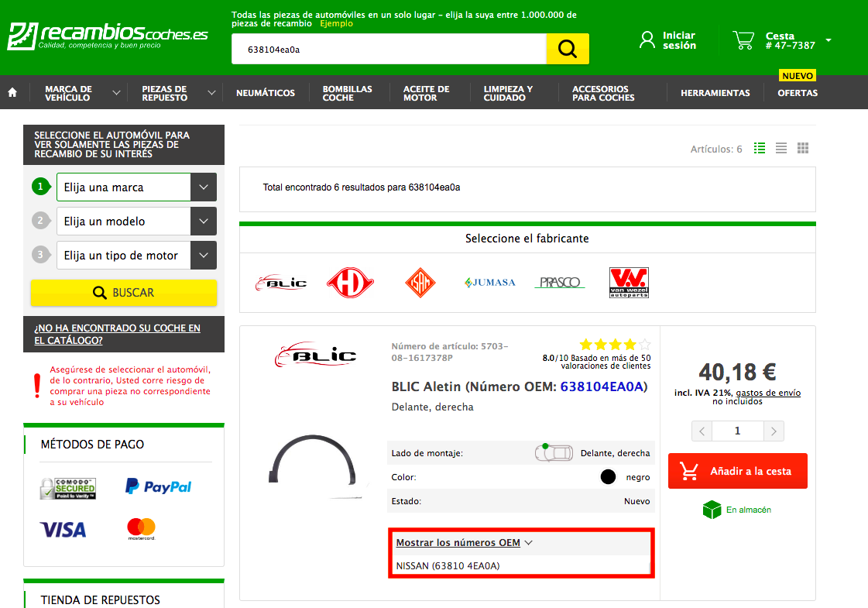Switch to compact list view icon
This screenshot has width=868, height=608.
781,149
